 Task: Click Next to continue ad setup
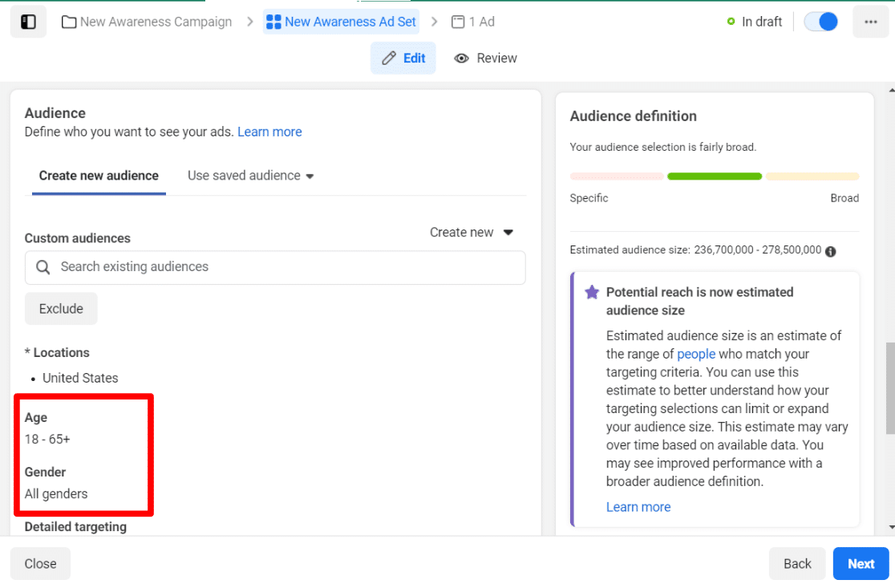tap(861, 563)
